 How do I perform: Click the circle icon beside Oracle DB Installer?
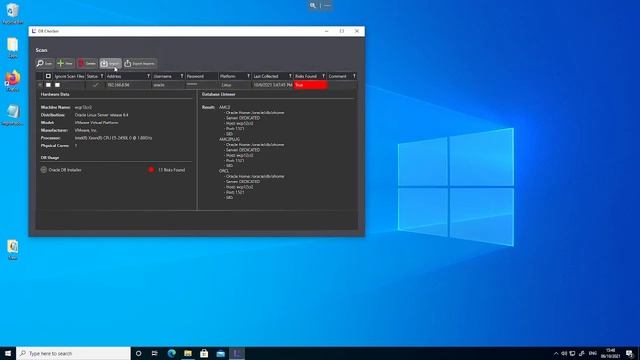pyautogui.click(x=44, y=169)
